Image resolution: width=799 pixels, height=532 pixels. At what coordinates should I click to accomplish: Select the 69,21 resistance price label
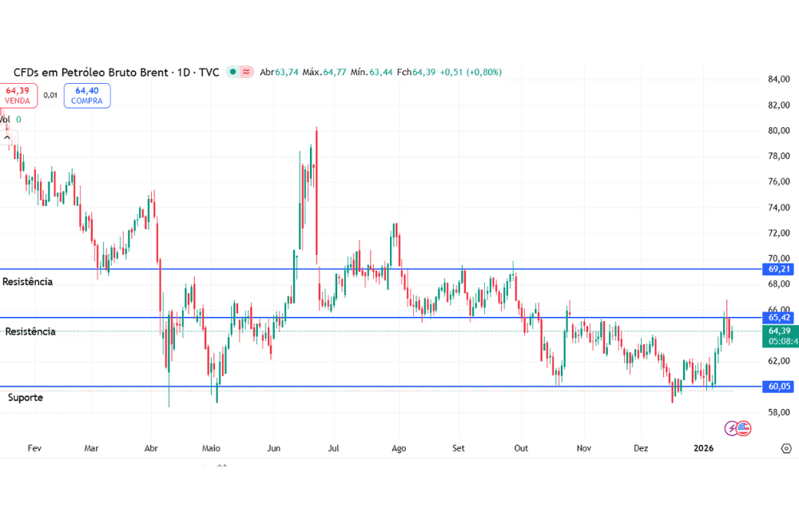tap(779, 269)
